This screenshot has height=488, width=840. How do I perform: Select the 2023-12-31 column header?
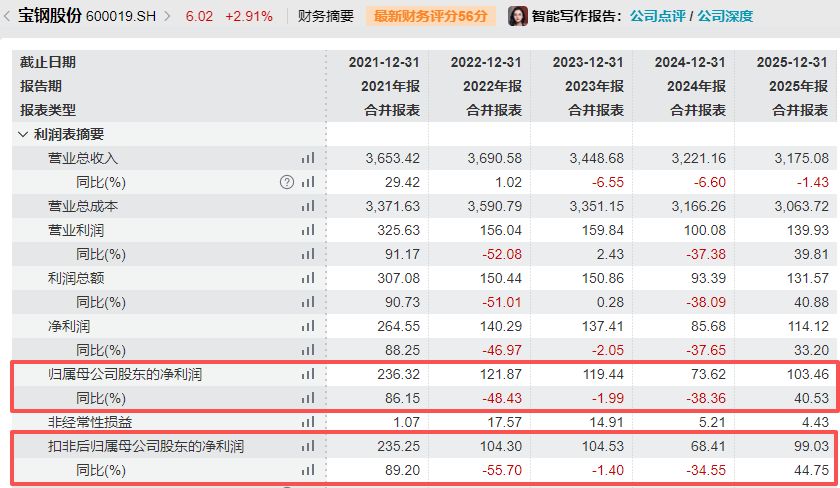point(588,62)
